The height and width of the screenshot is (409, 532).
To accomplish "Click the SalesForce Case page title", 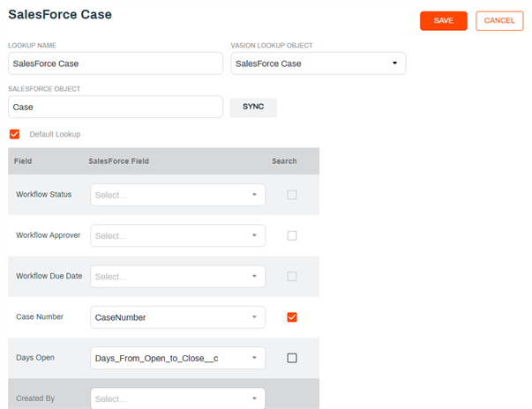I will coord(60,15).
